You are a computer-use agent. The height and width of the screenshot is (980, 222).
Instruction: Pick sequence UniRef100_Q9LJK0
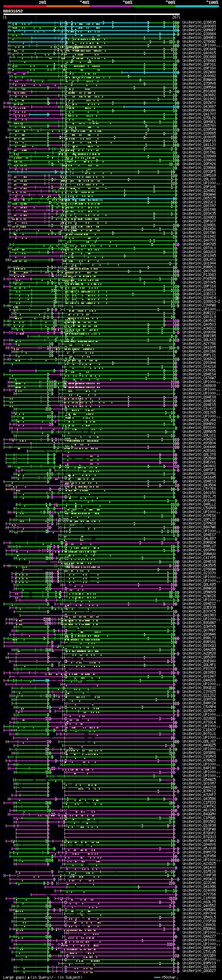199,179
